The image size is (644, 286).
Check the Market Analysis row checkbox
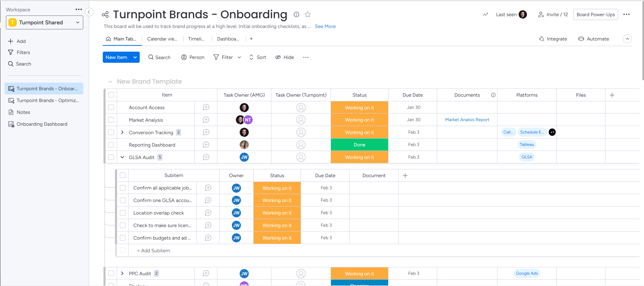(x=111, y=120)
